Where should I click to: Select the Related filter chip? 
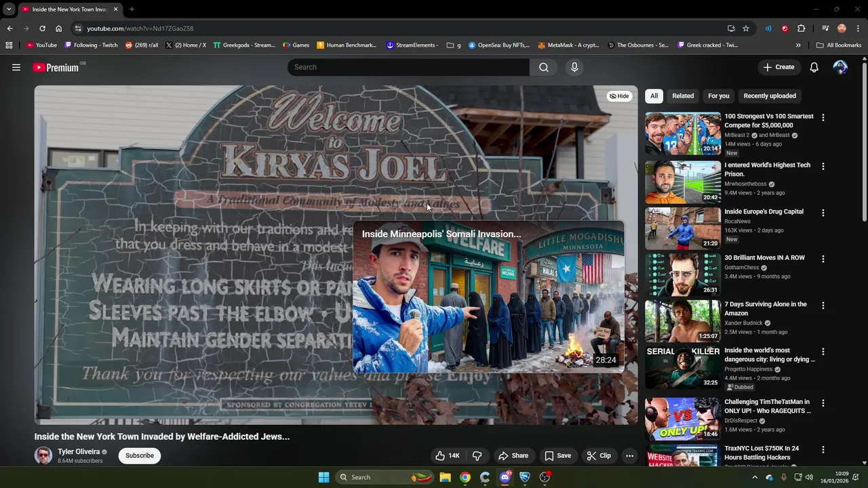[683, 96]
